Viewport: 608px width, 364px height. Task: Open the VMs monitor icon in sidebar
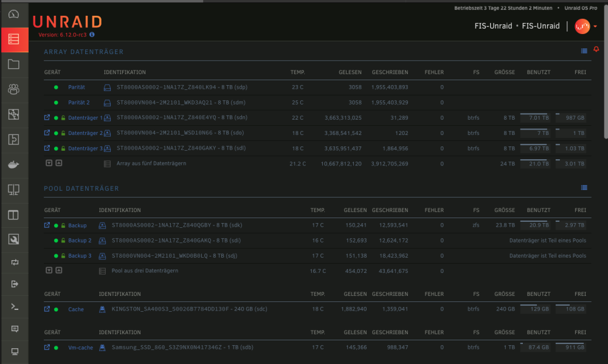tap(13, 190)
